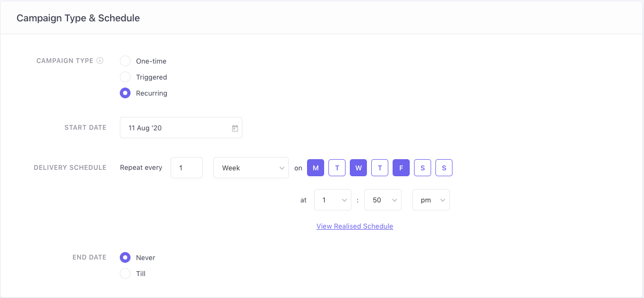Toggle Wednesday in the delivery schedule
The height and width of the screenshot is (298, 644).
coord(358,168)
